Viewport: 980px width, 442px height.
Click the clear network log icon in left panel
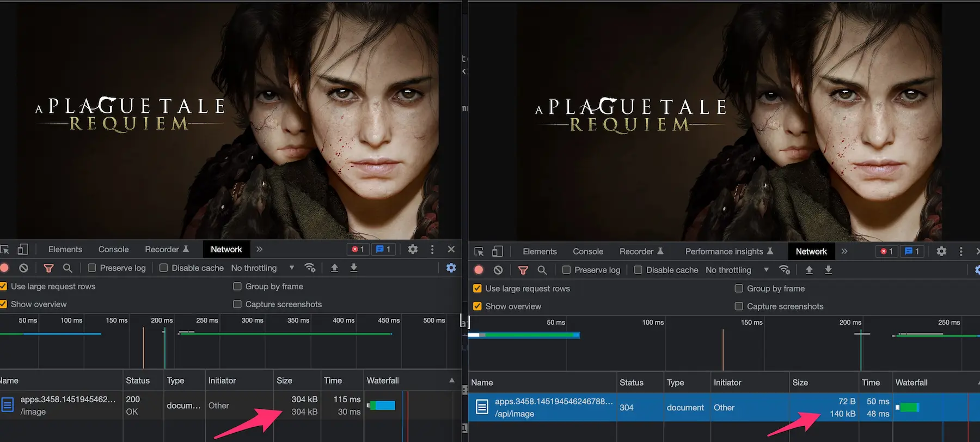pos(23,268)
